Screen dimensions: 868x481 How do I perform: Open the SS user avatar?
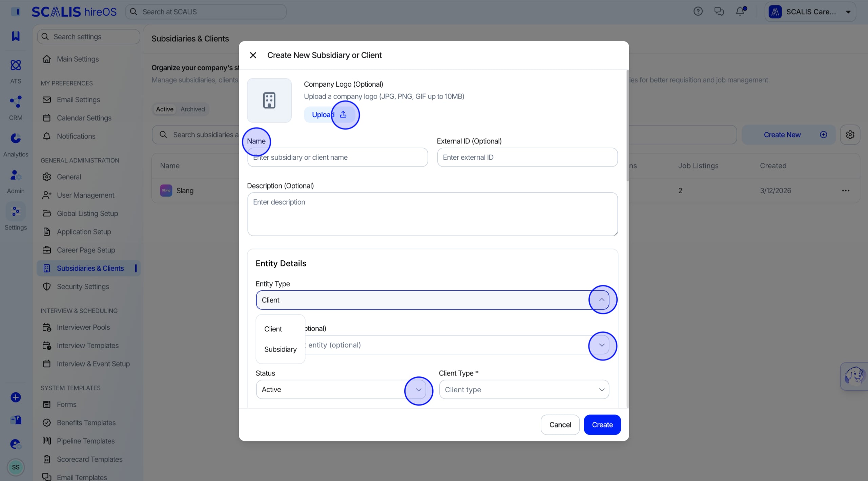(16, 467)
